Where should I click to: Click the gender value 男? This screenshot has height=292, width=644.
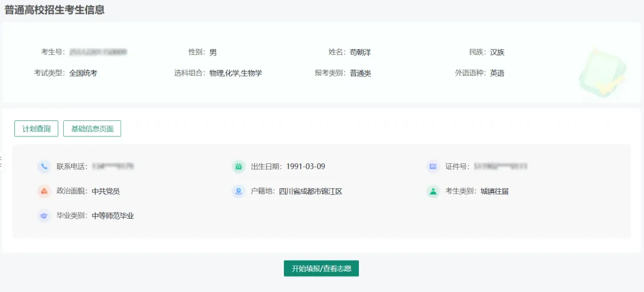213,52
